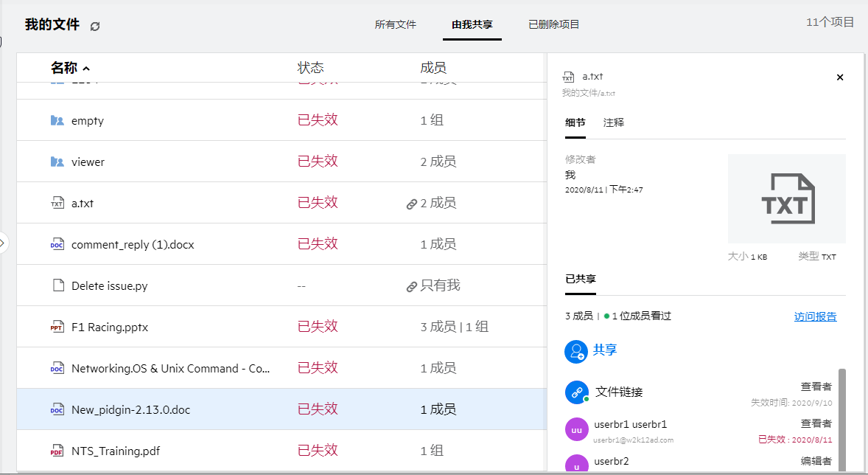Click the Delete issue.py file icon
The height and width of the screenshot is (475, 868).
tap(57, 285)
